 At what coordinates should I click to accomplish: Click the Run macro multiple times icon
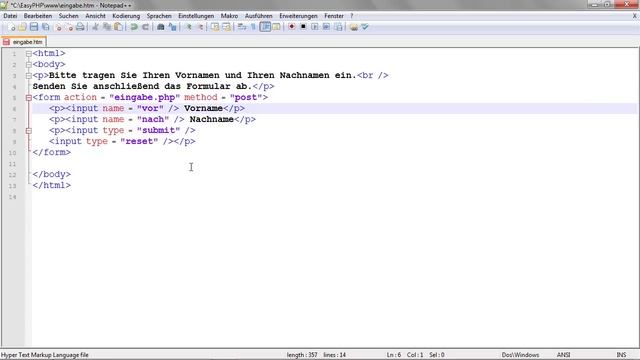click(x=327, y=27)
